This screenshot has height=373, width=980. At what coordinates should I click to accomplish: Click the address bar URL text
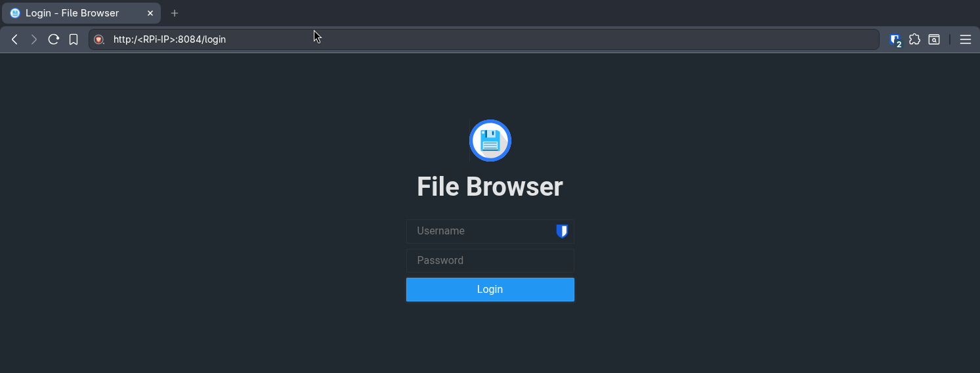point(169,39)
